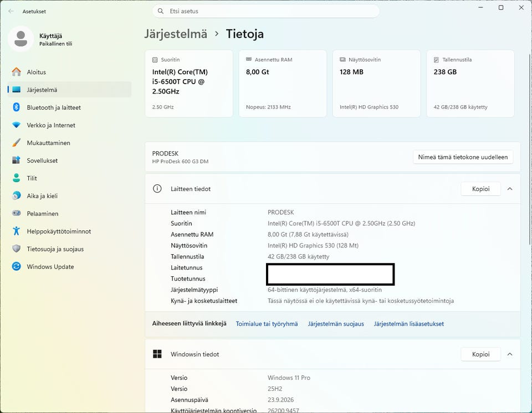The width and height of the screenshot is (532, 413).
Task: Click the Aika ja kieli globe clock icon
Action: point(16,195)
